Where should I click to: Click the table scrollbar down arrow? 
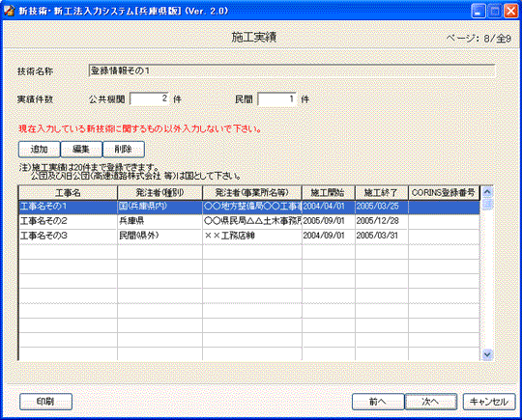487,354
